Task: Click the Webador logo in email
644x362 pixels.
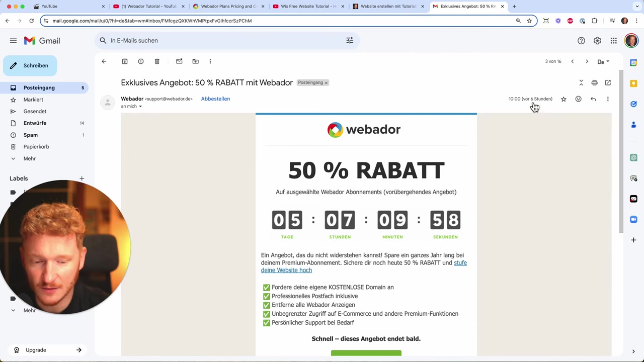Action: (364, 130)
